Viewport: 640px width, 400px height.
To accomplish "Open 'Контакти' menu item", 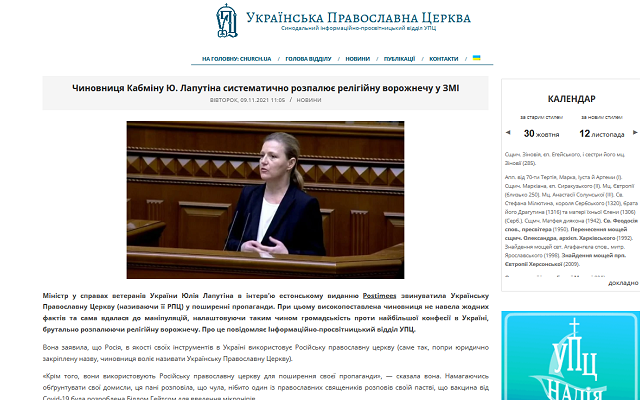I will [444, 59].
